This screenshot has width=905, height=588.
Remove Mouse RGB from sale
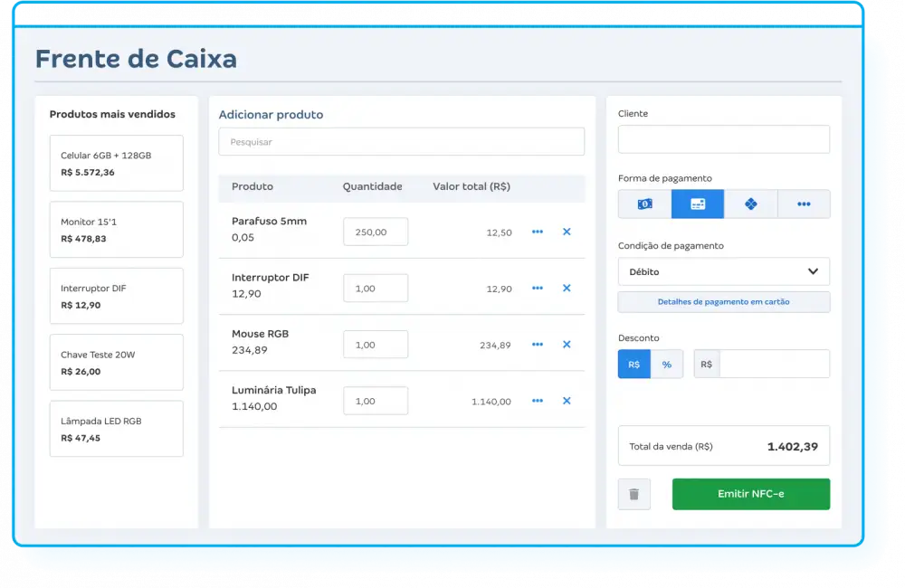pyautogui.click(x=567, y=345)
